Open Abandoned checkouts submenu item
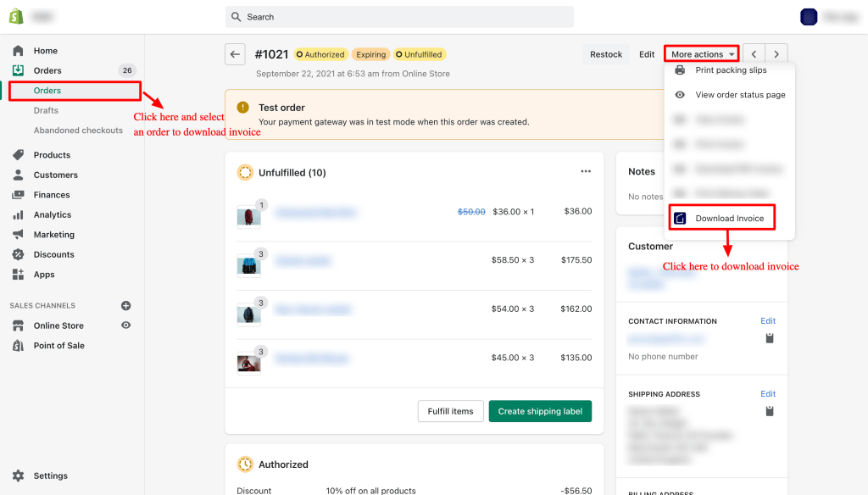The image size is (868, 495). tap(78, 131)
